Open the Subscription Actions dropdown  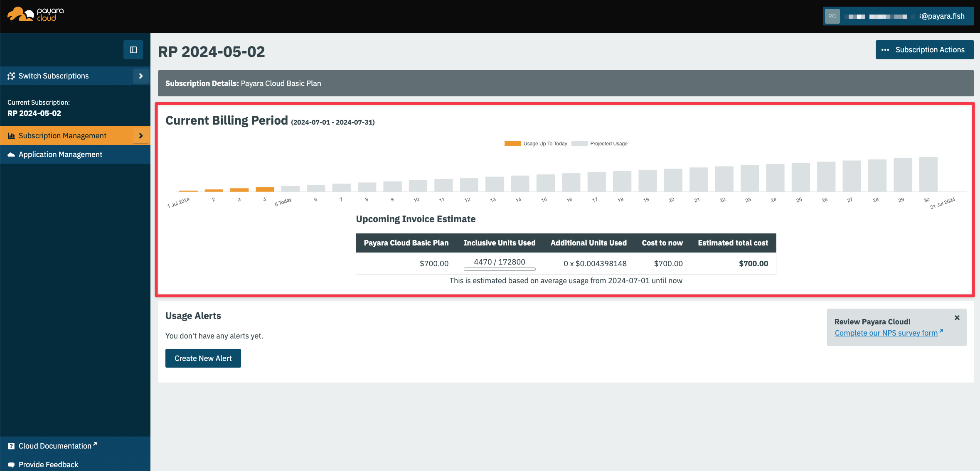[x=924, y=50]
